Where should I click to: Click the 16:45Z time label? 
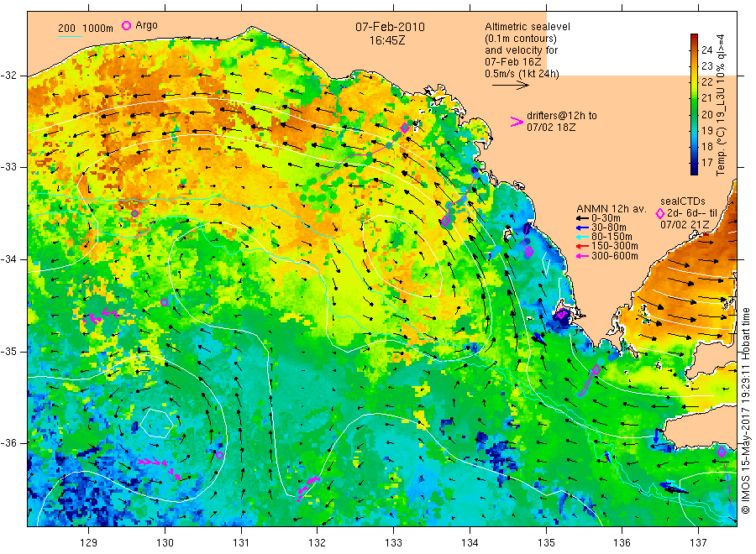coord(387,41)
